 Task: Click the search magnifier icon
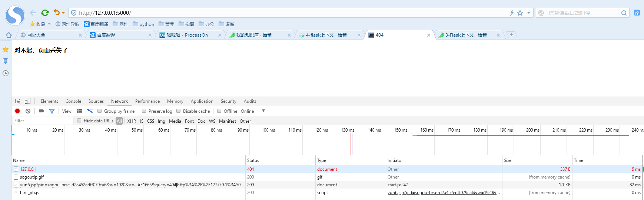tap(624, 13)
